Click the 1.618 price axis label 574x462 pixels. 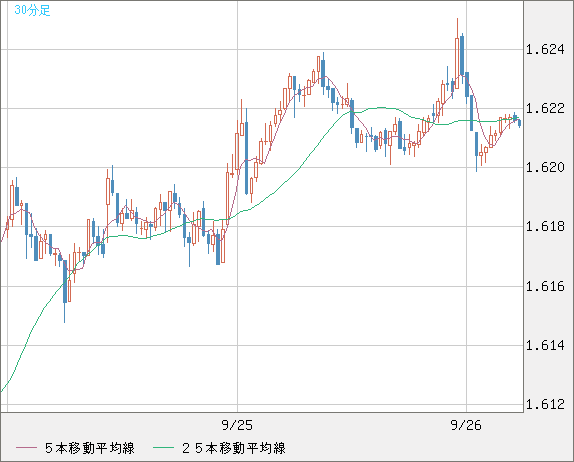click(x=545, y=227)
